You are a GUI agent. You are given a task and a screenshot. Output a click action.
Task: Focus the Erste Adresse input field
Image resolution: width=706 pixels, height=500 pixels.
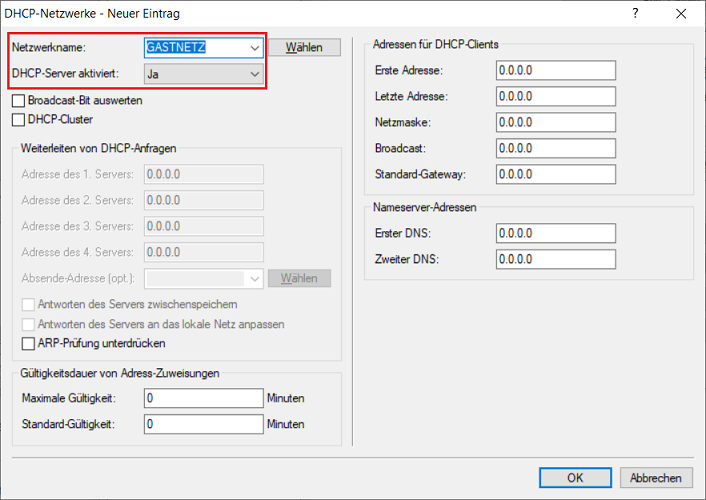555,71
